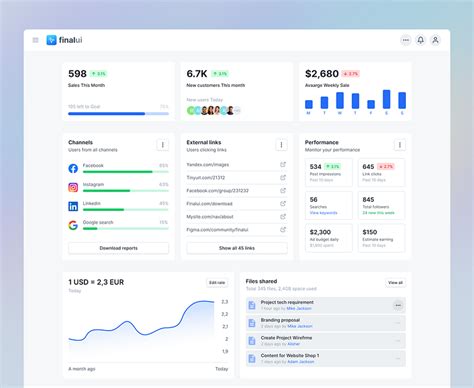Image resolution: width=474 pixels, height=388 pixels.
Task: Open External links card kebab menu
Action: tap(281, 145)
